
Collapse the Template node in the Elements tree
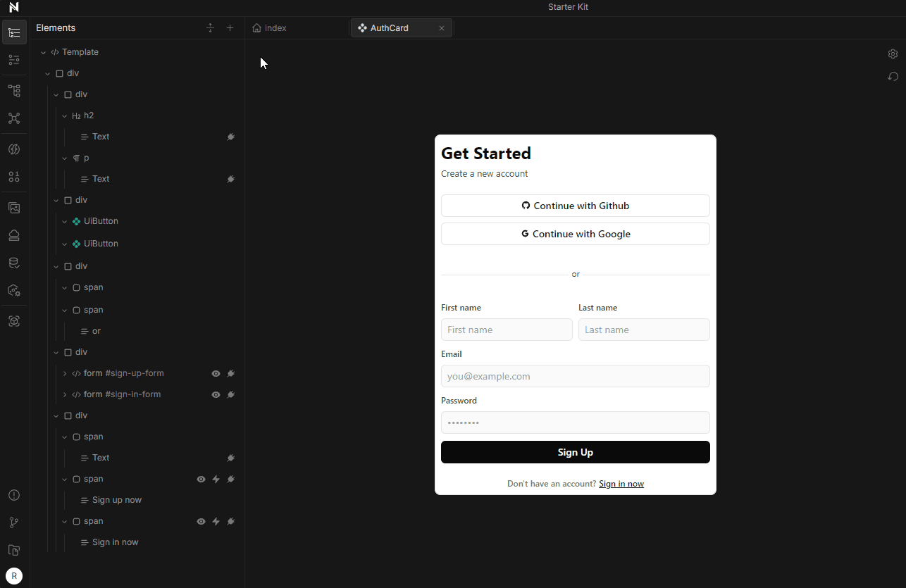coord(43,51)
